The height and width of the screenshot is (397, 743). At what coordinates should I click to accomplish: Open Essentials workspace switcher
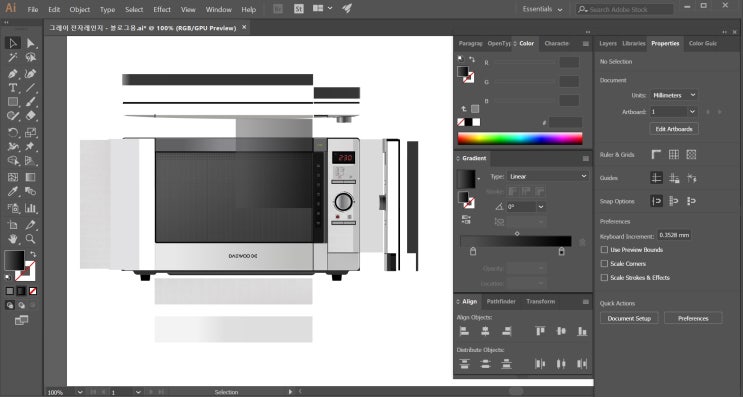click(543, 9)
